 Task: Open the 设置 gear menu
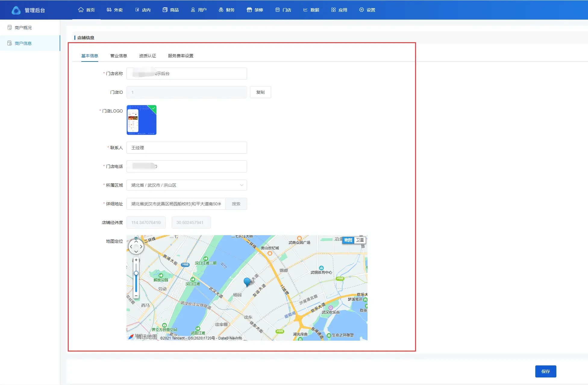pyautogui.click(x=367, y=10)
